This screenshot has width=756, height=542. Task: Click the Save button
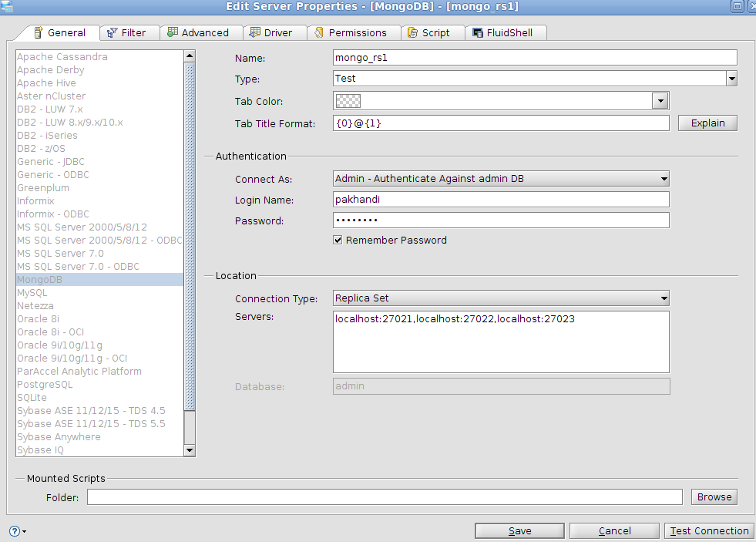coord(519,531)
